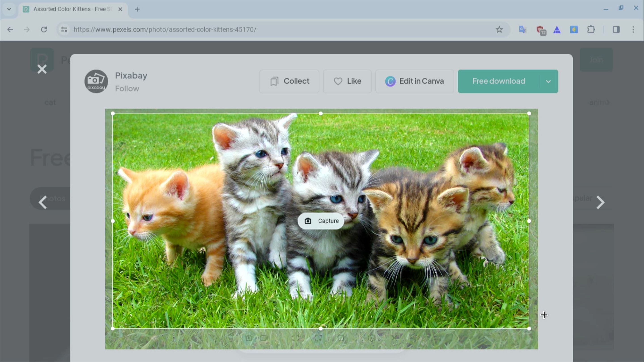Image resolution: width=644 pixels, height=362 pixels.
Task: Click the Capture button on the image
Action: [x=321, y=221]
